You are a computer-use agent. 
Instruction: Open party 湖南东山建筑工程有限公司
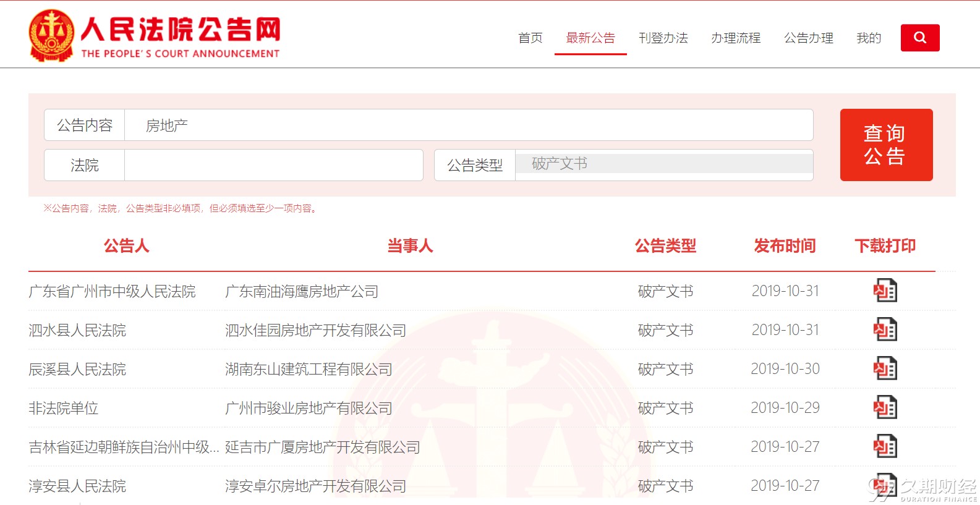click(x=309, y=369)
